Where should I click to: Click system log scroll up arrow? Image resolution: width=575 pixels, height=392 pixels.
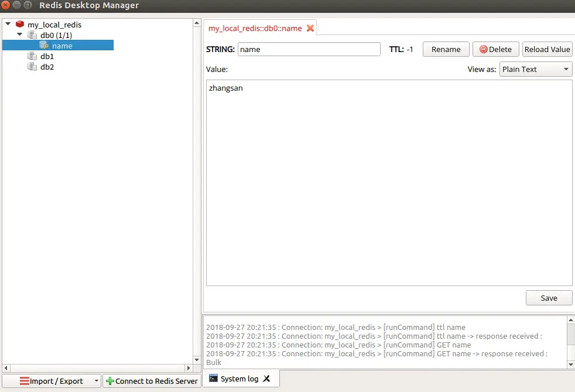(571, 320)
